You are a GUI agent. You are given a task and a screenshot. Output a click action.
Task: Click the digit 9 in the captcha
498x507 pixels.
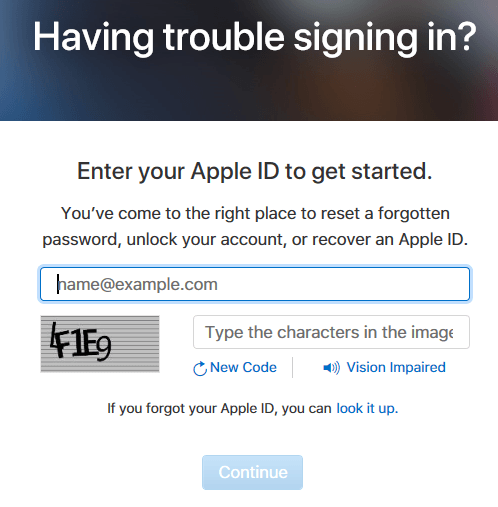coord(103,349)
